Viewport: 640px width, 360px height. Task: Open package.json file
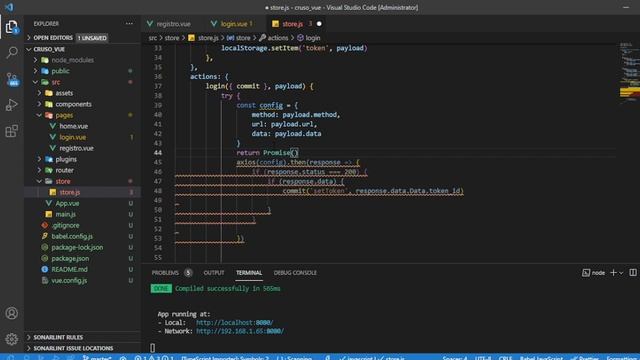(x=70, y=258)
